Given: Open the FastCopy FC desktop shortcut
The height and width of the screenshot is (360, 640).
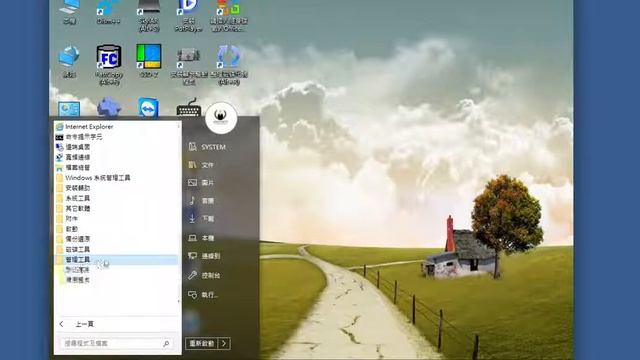Looking at the screenshot, I should [109, 64].
